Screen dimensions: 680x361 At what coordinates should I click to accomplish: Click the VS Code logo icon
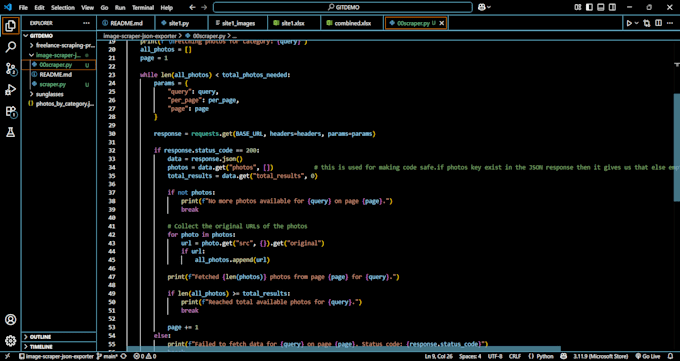7,7
